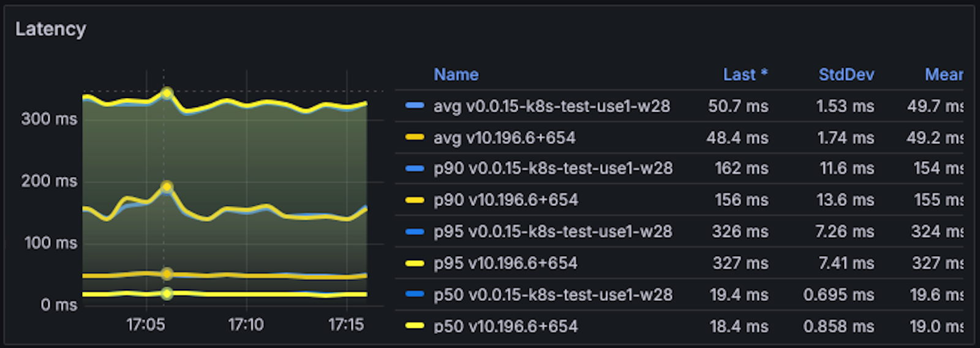Toggle p90 v10.196.6+654 series label

coord(505,200)
